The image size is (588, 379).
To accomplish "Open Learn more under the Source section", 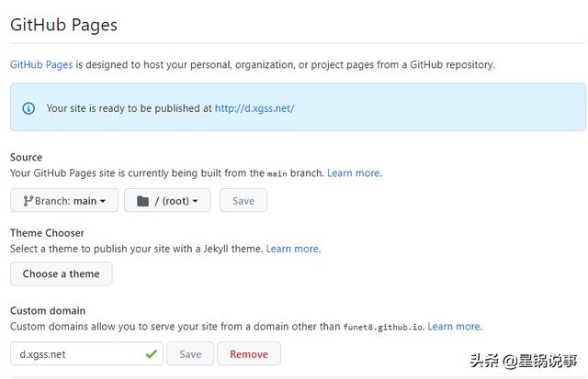I will tap(353, 173).
